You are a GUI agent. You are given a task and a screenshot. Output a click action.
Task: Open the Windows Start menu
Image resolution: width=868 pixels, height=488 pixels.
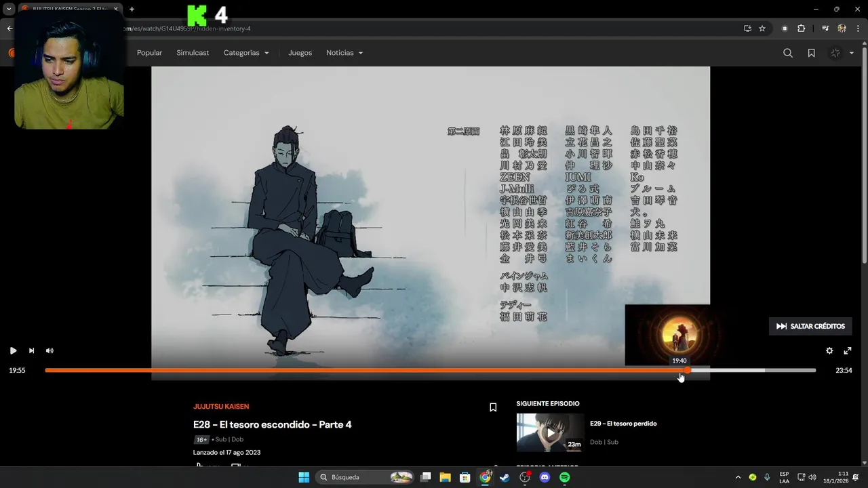[x=304, y=477]
